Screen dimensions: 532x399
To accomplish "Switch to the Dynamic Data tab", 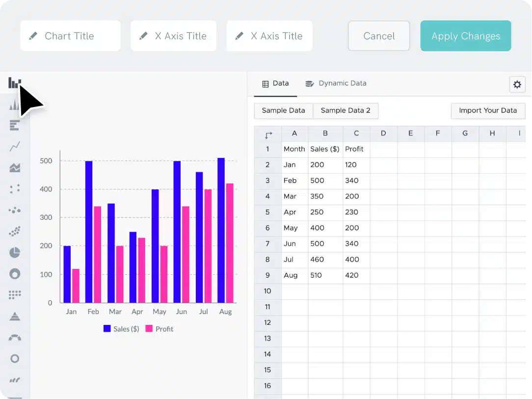I will tap(336, 84).
